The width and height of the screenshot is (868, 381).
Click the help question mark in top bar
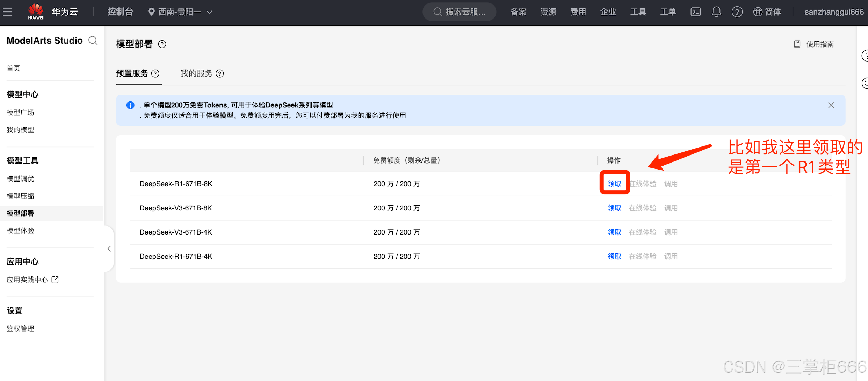737,12
